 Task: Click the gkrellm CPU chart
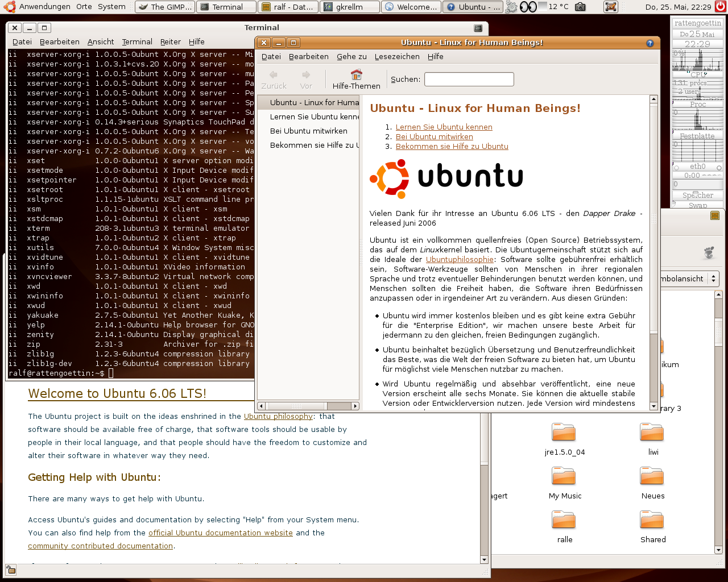click(697, 60)
